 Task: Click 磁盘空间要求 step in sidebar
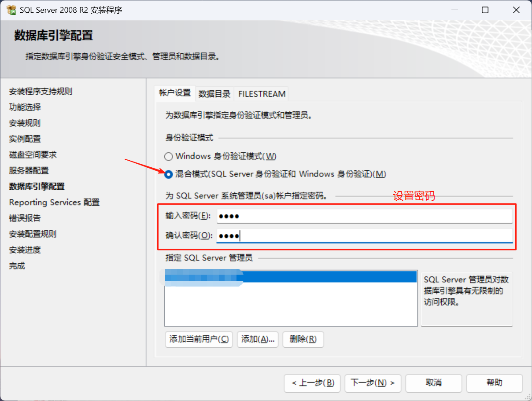33,155
